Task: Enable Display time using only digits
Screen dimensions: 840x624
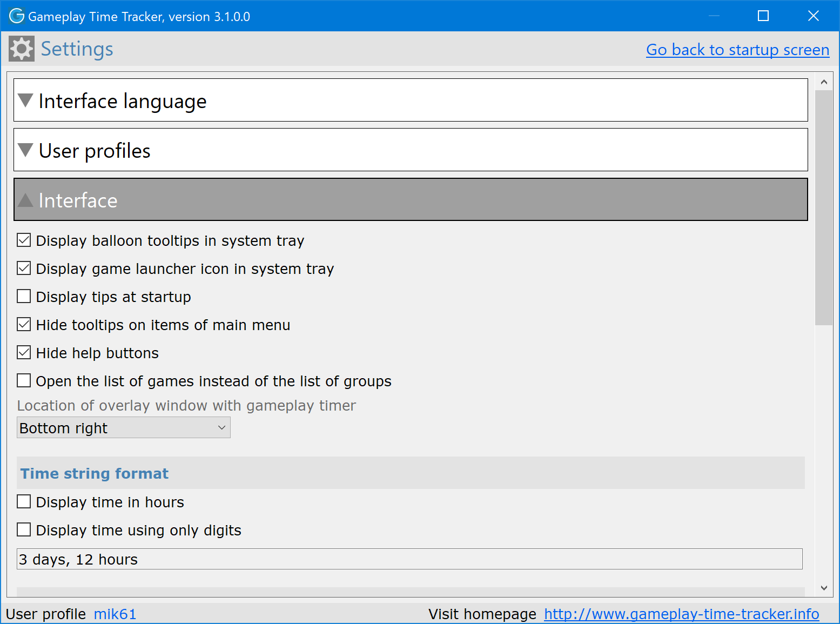Action: click(24, 529)
